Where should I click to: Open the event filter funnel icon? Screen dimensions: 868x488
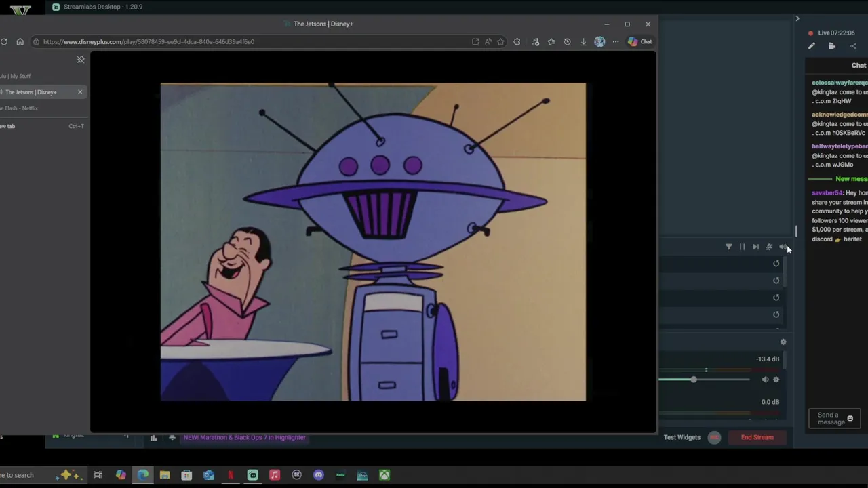(x=729, y=247)
